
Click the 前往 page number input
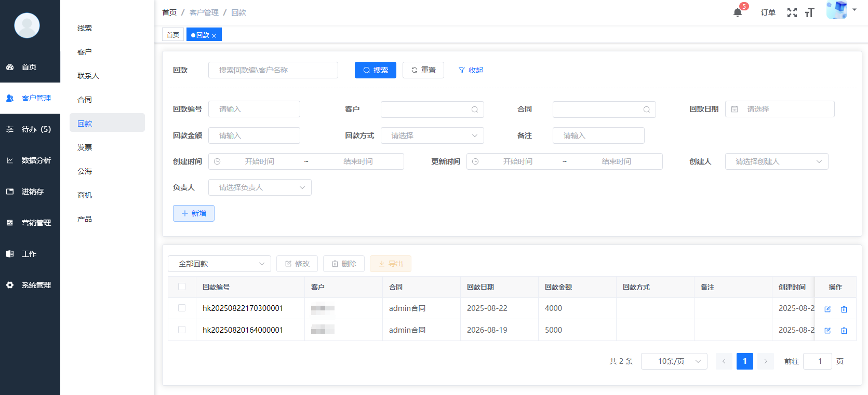tap(818, 361)
